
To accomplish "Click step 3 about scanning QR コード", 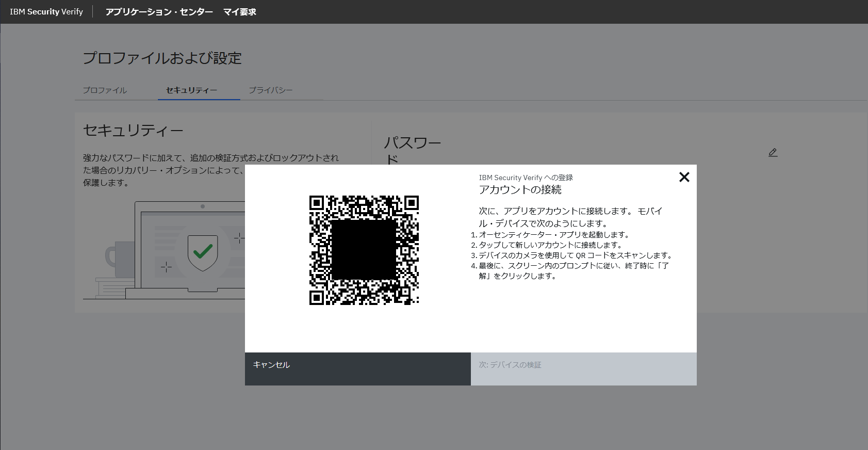I will pyautogui.click(x=576, y=255).
